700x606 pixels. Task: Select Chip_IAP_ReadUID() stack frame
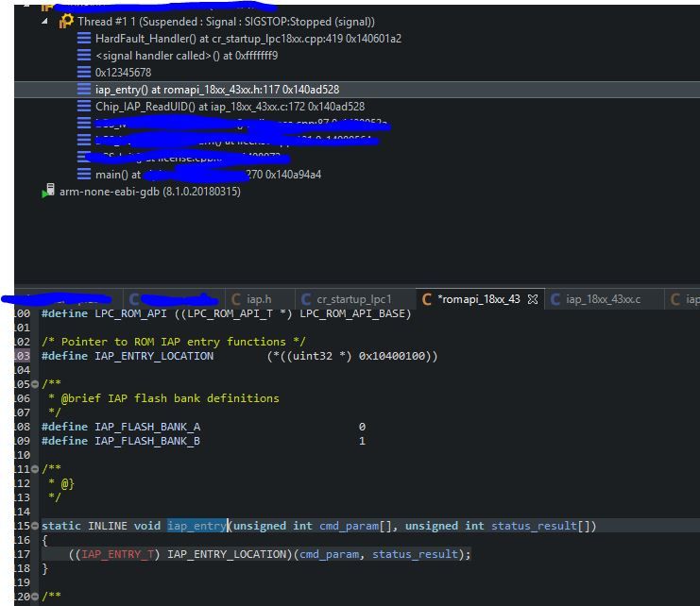(230, 107)
